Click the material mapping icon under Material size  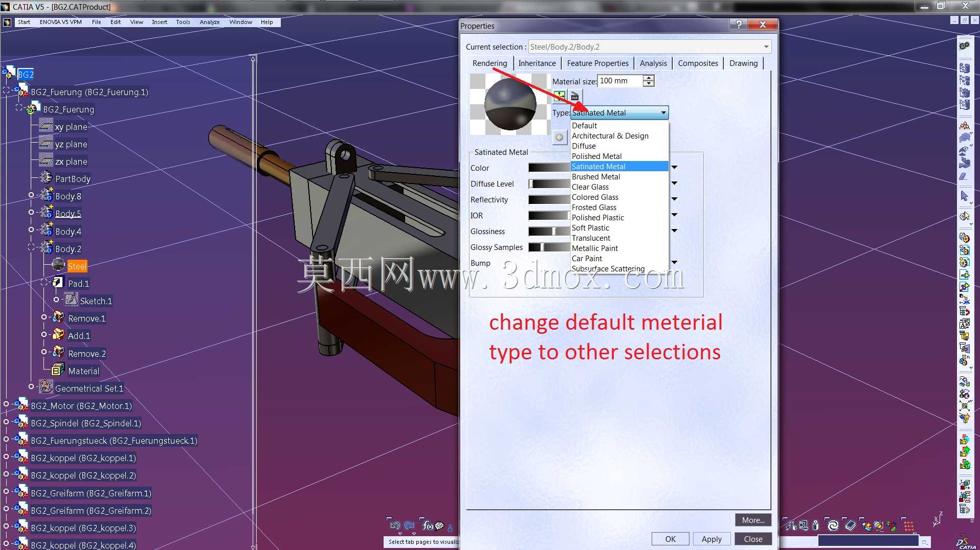[x=559, y=96]
